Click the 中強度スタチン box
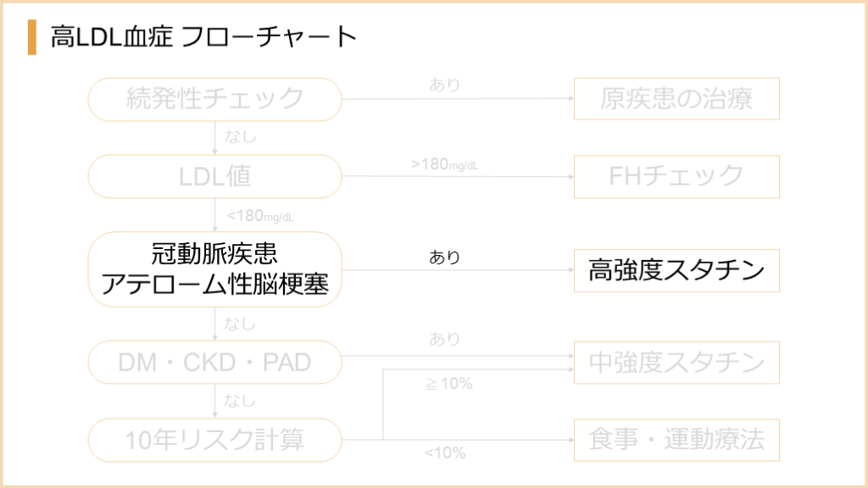The height and width of the screenshot is (488, 868). (676, 363)
